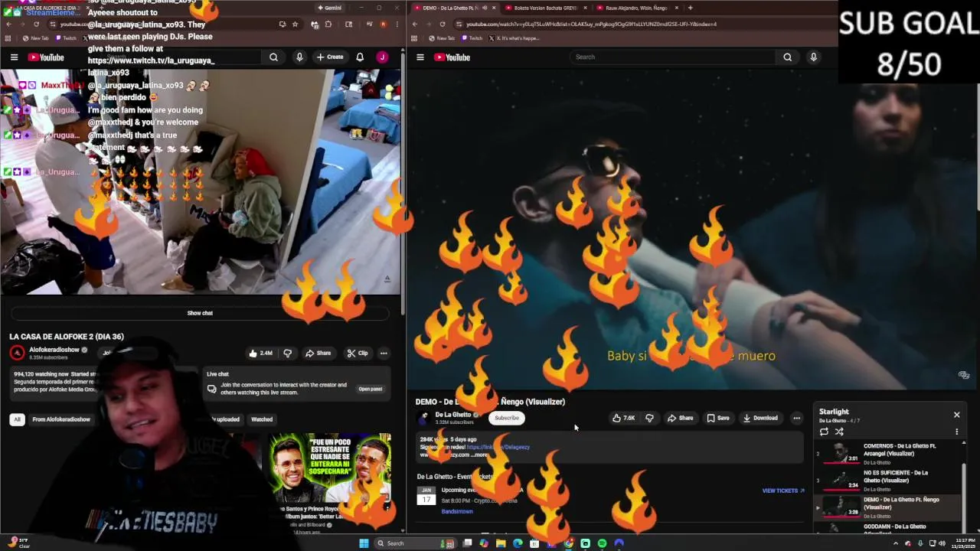Click the Alofokeradioshow channel name

pyautogui.click(x=54, y=350)
